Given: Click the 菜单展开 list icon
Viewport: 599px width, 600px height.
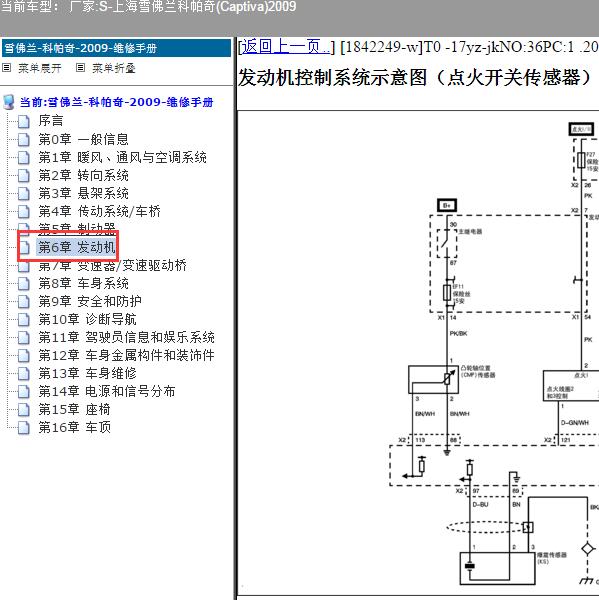Looking at the screenshot, I should click(7, 68).
